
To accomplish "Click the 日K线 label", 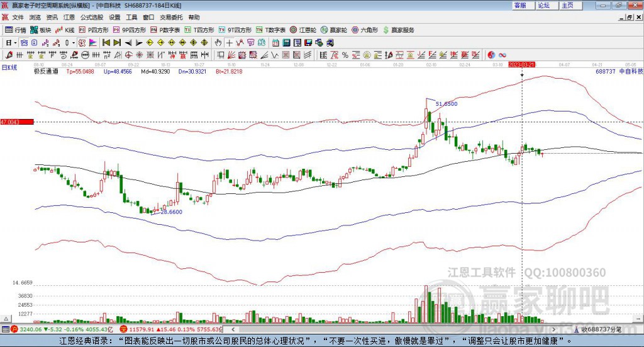I will pos(9,67).
